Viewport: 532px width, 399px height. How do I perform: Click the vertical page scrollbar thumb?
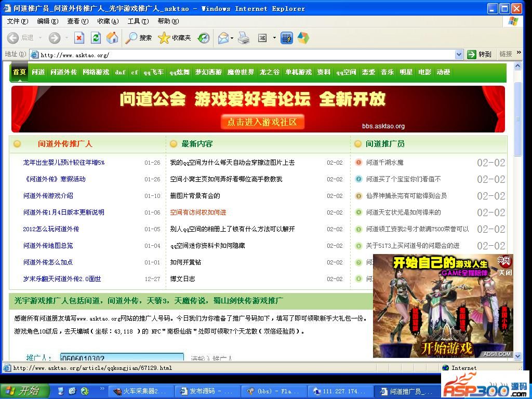click(x=517, y=119)
